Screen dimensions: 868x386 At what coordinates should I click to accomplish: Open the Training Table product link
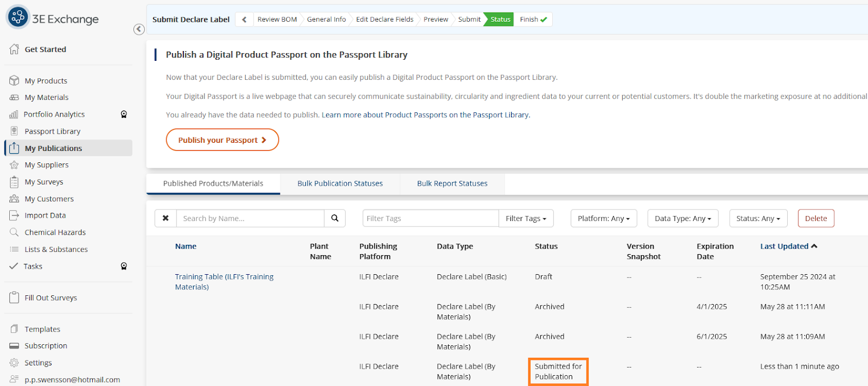[224, 282]
